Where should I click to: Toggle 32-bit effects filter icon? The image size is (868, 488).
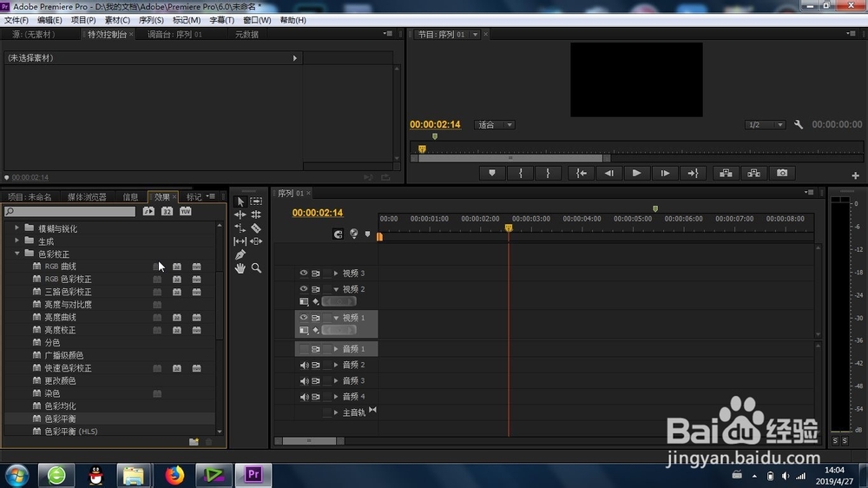tap(167, 211)
